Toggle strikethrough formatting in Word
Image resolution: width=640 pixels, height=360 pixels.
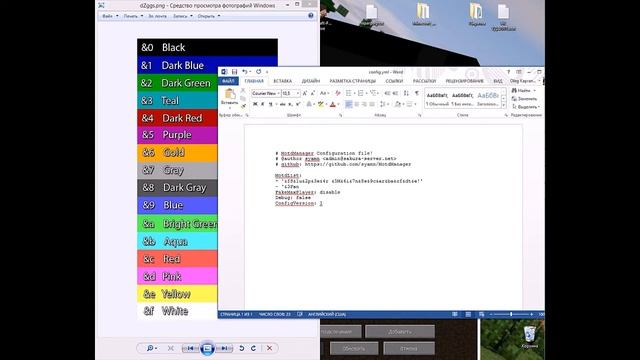click(282, 104)
